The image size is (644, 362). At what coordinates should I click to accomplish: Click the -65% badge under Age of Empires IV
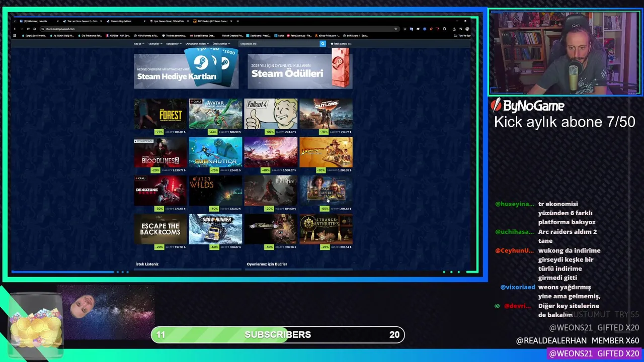pyautogui.click(x=325, y=209)
